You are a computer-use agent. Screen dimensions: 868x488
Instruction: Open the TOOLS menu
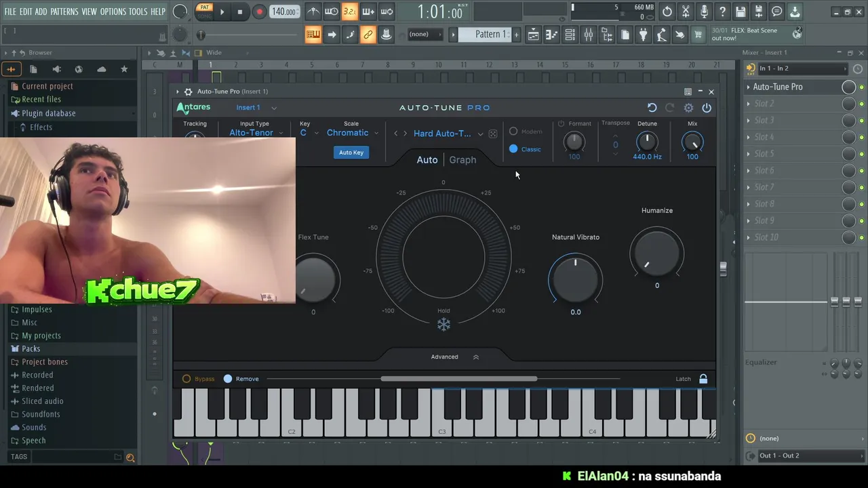(138, 12)
